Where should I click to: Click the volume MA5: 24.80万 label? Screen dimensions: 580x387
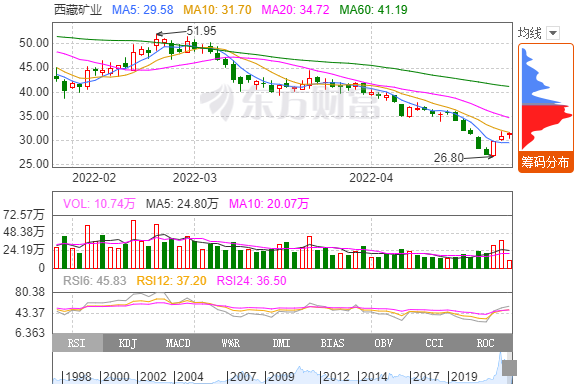[x=182, y=203]
